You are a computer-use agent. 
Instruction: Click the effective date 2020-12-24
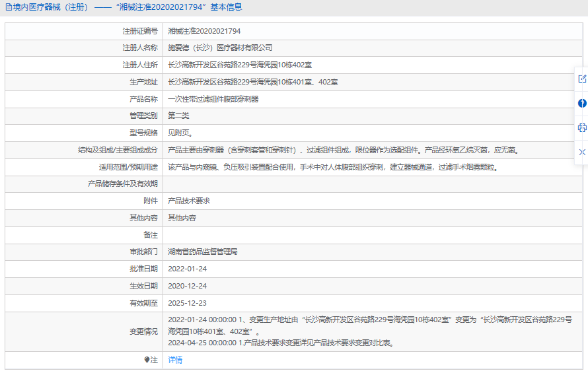point(188,286)
